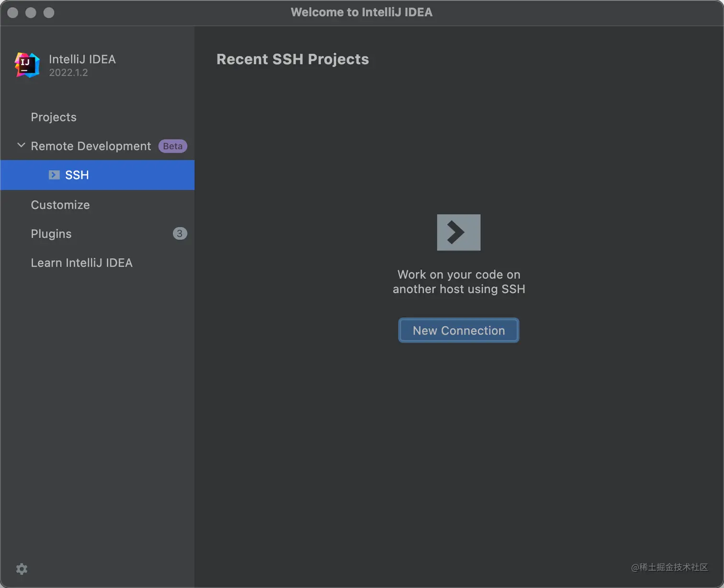This screenshot has width=724, height=588.
Task: Collapse the Remote Development chevron
Action: pyautogui.click(x=21, y=145)
